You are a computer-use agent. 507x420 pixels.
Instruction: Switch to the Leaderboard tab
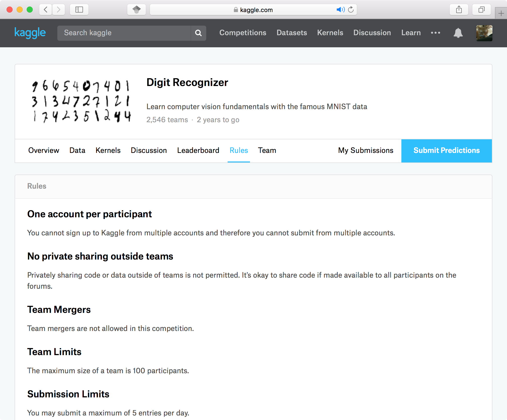(198, 150)
